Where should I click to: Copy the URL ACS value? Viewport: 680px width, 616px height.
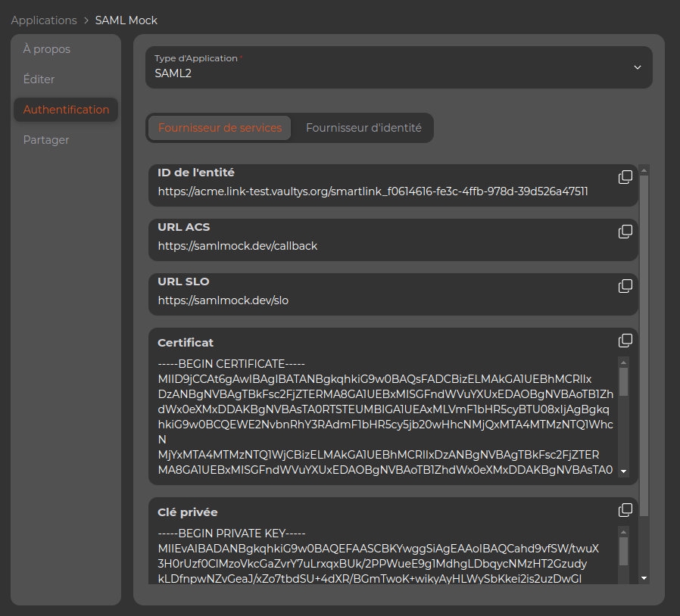pos(625,232)
